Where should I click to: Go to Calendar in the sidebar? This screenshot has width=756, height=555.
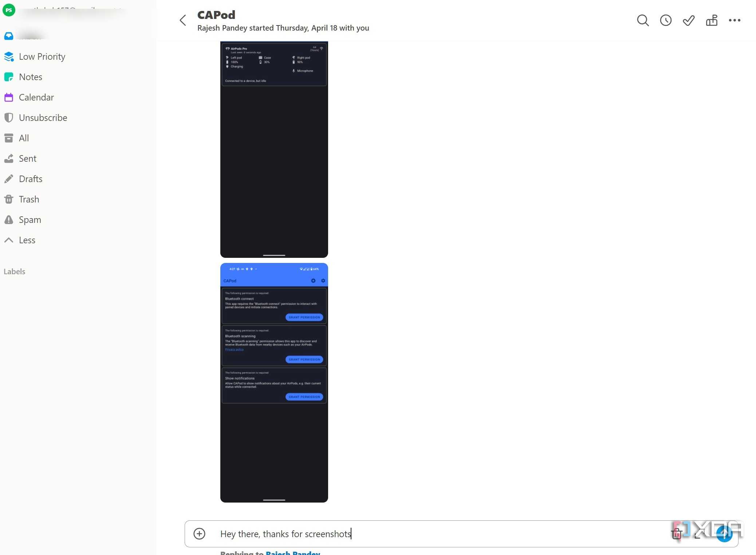[x=36, y=97]
